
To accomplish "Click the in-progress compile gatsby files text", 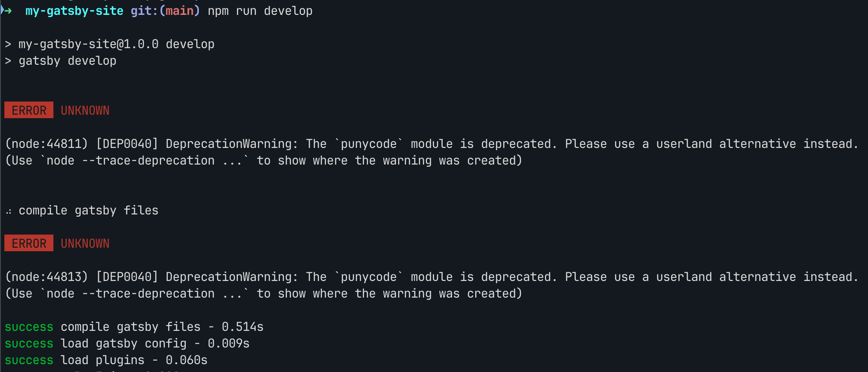I will [x=88, y=211].
